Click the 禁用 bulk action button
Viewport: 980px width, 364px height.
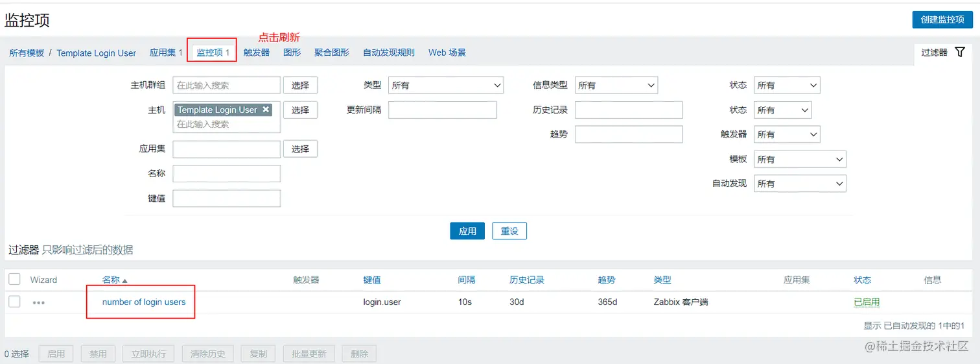tap(98, 354)
